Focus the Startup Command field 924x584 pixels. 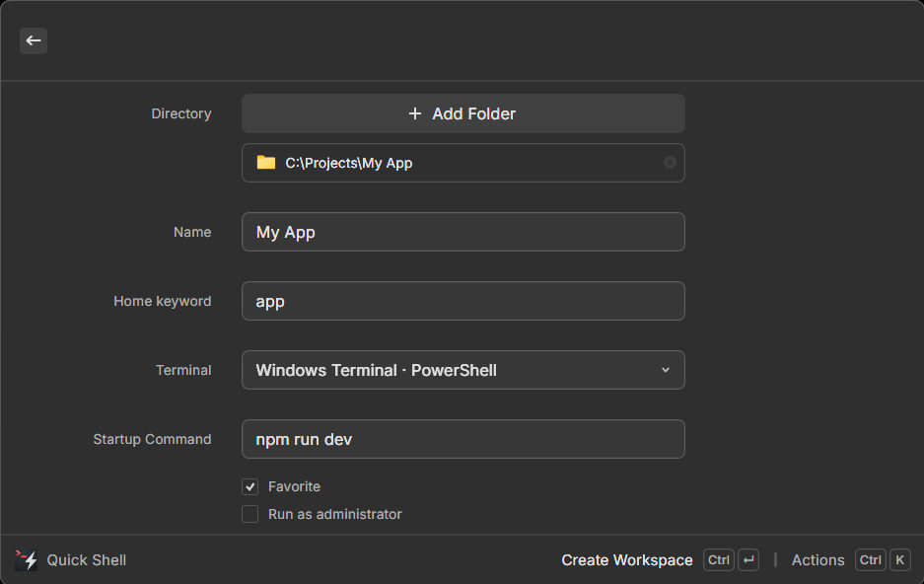[x=463, y=438]
